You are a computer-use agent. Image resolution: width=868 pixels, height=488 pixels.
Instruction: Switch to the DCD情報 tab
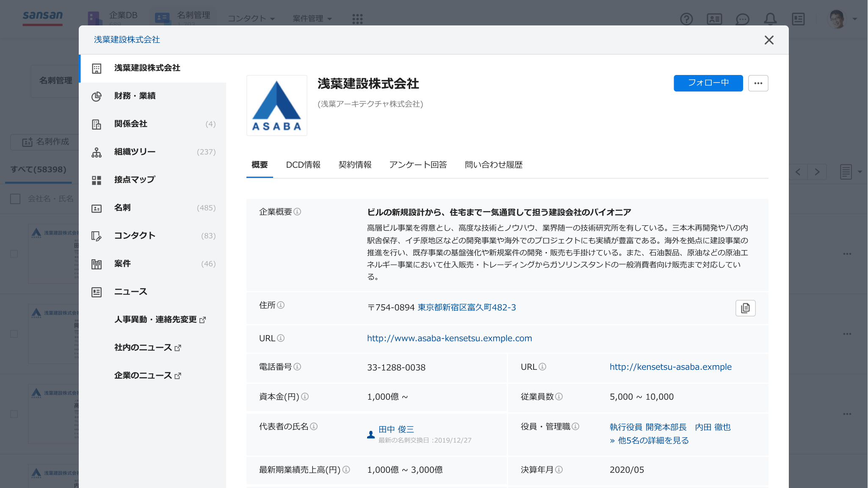coord(303,165)
